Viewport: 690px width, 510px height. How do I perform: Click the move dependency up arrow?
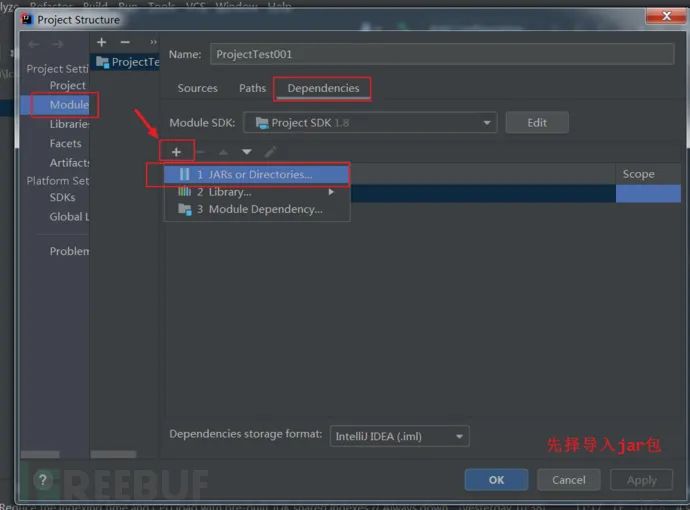click(224, 152)
